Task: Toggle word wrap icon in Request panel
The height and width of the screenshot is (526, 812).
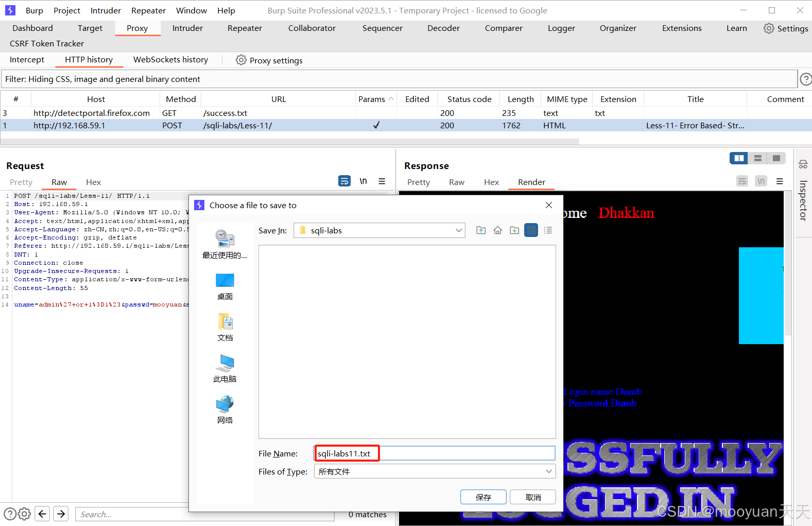Action: coord(344,181)
